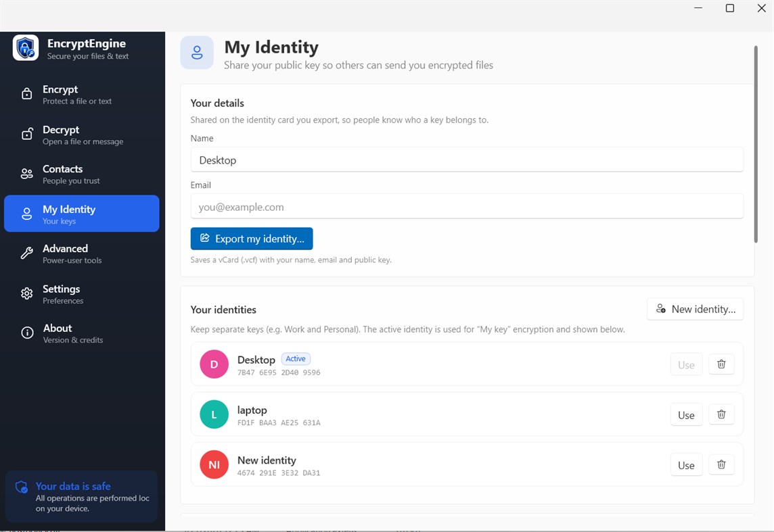Screen dimensions: 774x532
Task: Click fingerprint FD1F BAA3 AE25 631A
Action: tap(279, 423)
